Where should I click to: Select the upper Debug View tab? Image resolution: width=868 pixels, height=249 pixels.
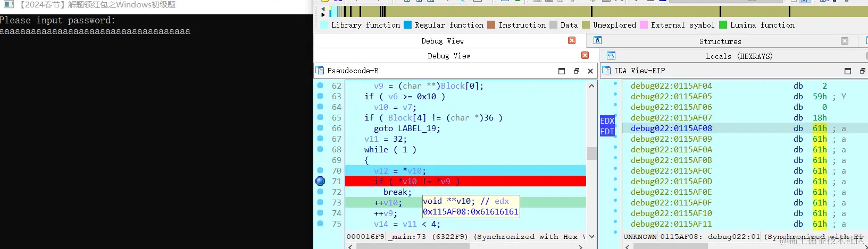(x=443, y=41)
